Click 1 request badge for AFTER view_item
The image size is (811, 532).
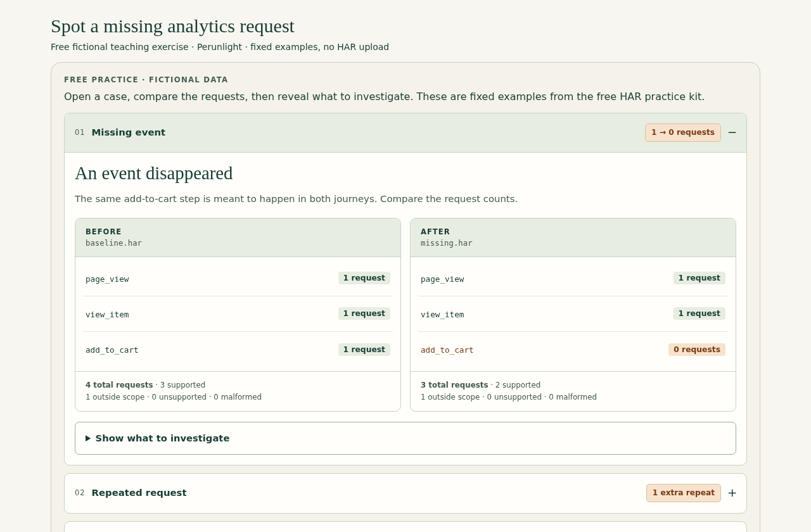coord(699,313)
